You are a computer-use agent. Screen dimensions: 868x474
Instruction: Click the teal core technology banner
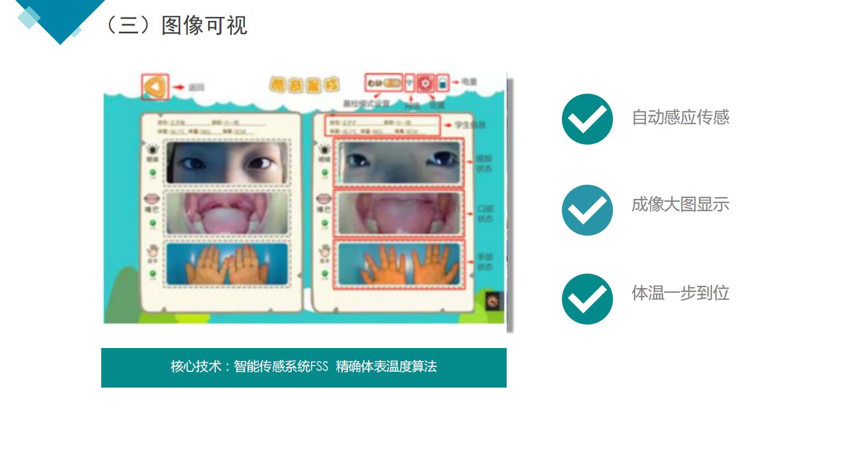[304, 367]
